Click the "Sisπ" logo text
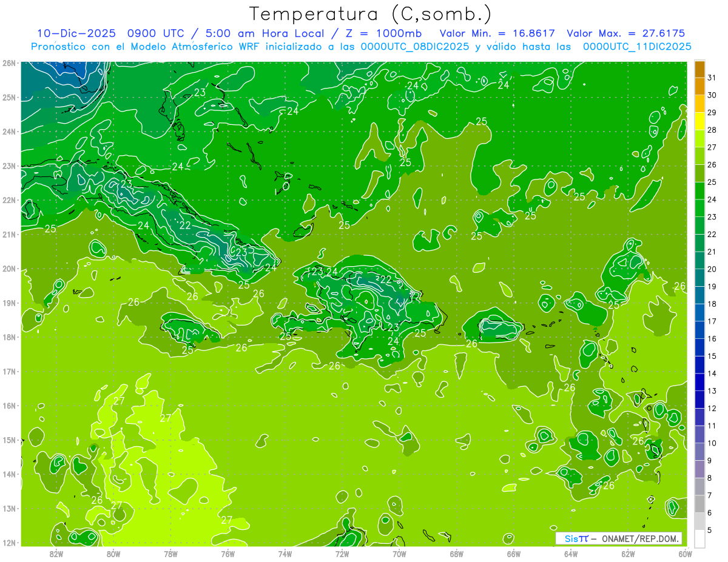Screen dimensions: 728x562 tap(576, 538)
